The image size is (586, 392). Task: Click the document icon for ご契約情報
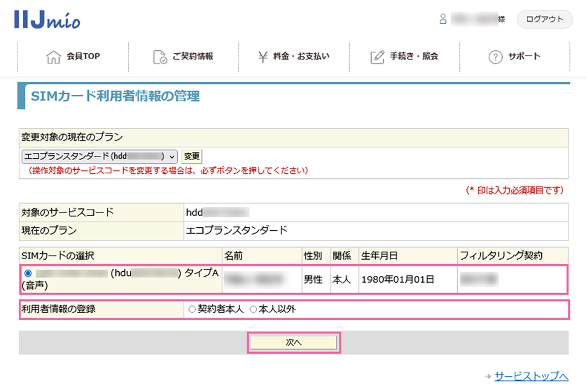pyautogui.click(x=160, y=57)
